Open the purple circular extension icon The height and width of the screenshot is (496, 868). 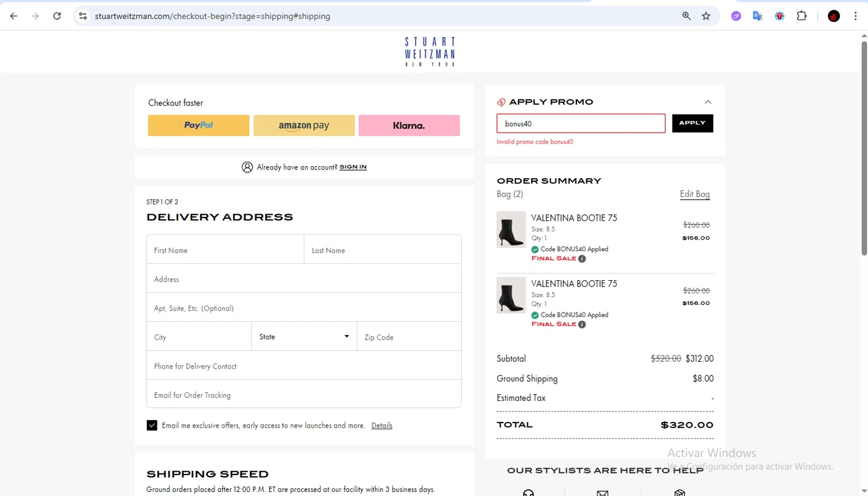coord(736,16)
